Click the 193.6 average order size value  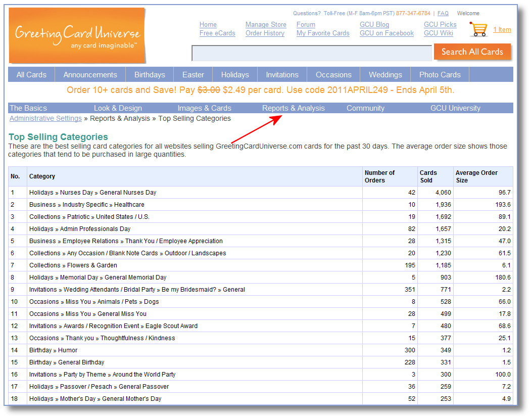pyautogui.click(x=503, y=205)
